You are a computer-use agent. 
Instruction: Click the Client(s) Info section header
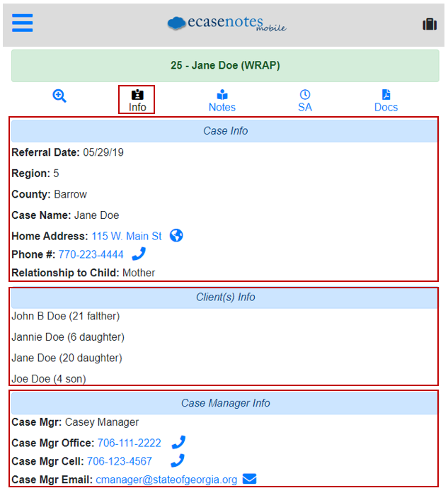pos(224,297)
